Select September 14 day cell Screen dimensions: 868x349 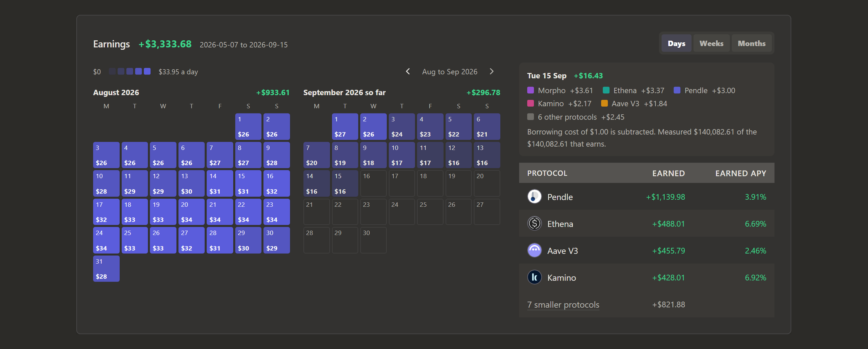coord(317,183)
